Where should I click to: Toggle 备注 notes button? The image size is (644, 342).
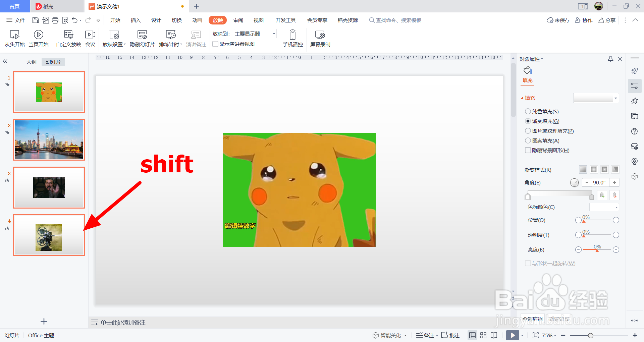pos(425,335)
